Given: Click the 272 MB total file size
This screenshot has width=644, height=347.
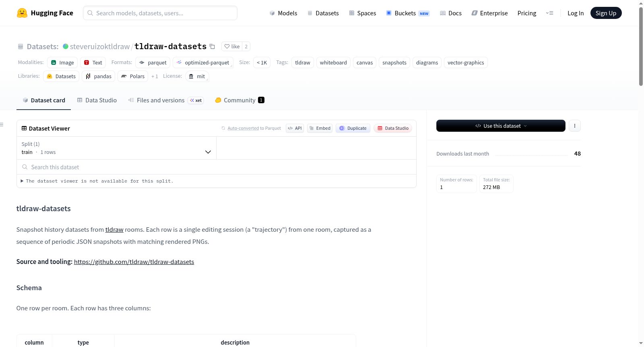Looking at the screenshot, I should (x=491, y=187).
